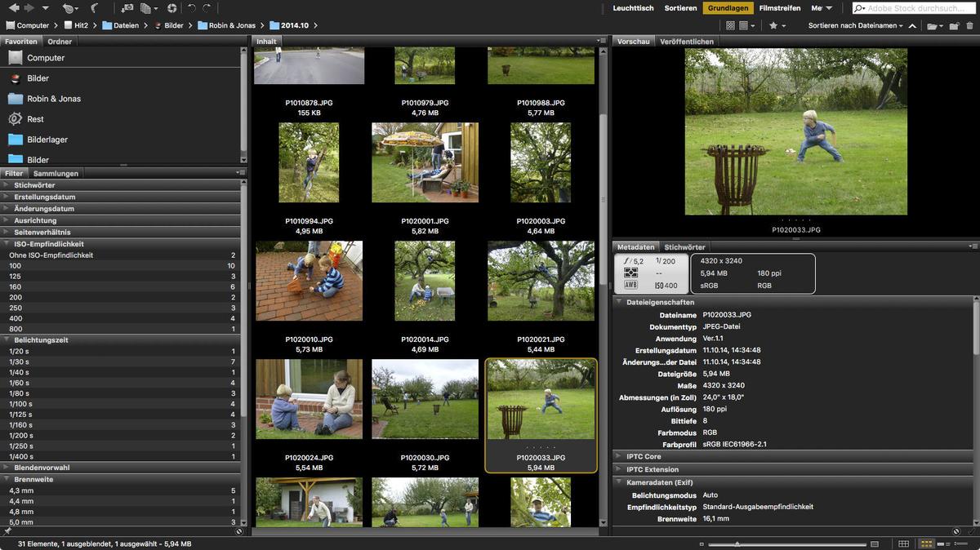Switch to Sortieren workspace

click(680, 8)
